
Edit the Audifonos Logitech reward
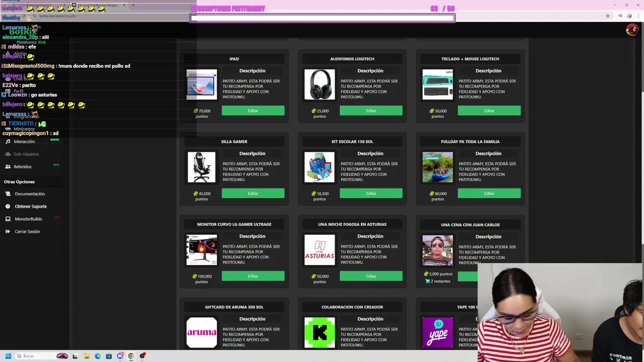371,111
